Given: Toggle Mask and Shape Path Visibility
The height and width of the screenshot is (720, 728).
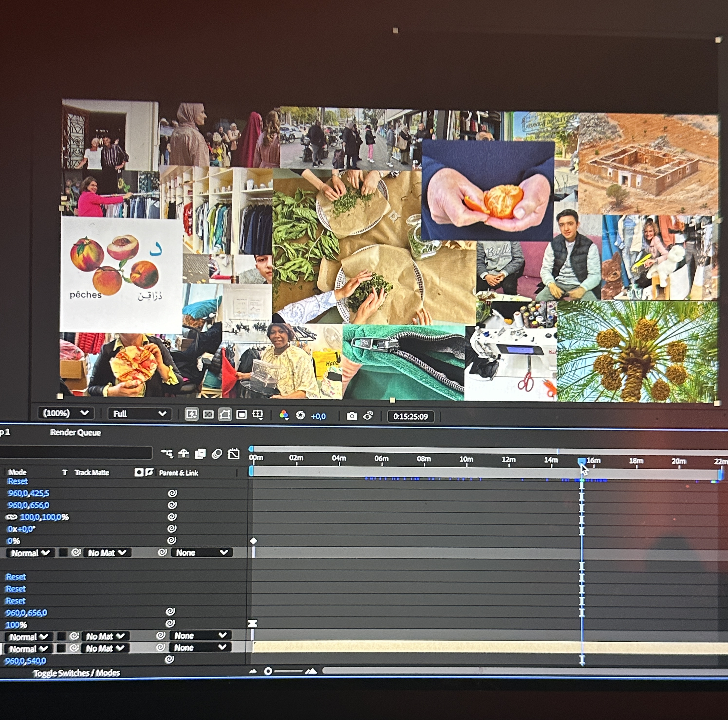Looking at the screenshot, I should (224, 415).
